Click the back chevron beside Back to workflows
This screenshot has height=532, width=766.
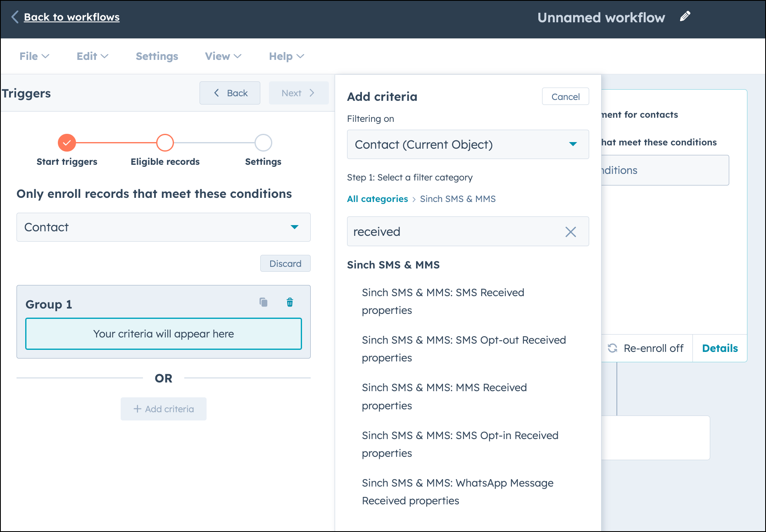[x=15, y=17]
